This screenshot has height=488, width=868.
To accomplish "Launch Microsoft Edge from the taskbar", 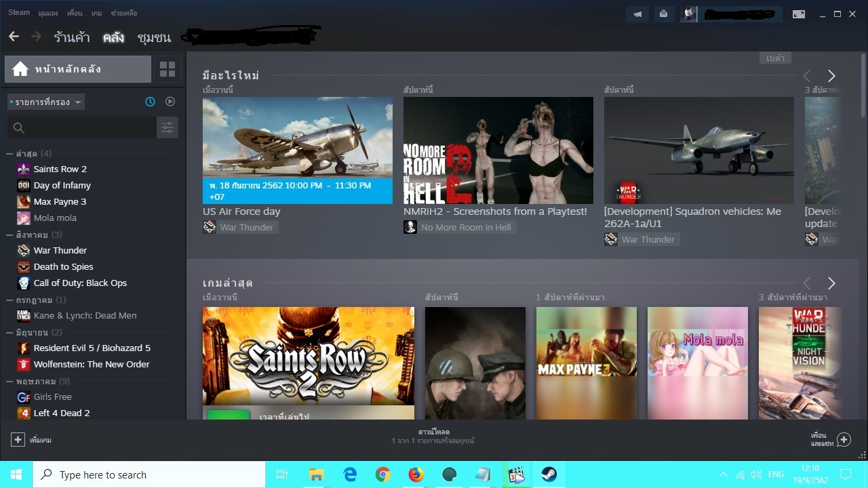I will pos(350,474).
